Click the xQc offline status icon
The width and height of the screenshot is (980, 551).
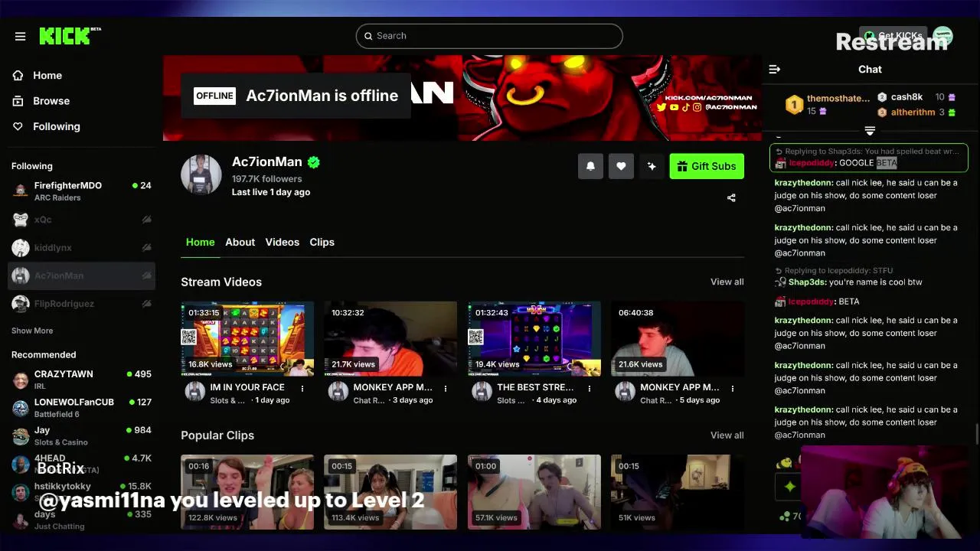point(146,220)
